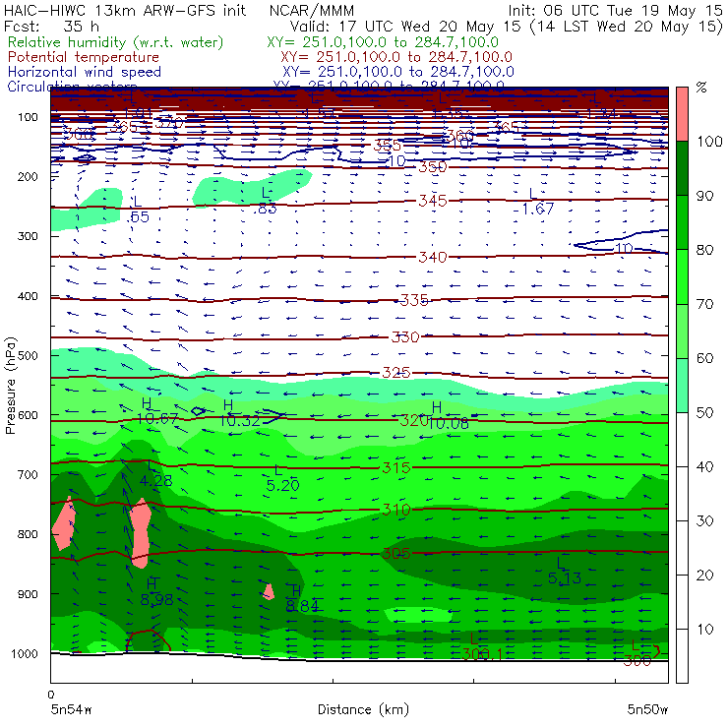Click the colorbar tick label '90'
Image resolution: width=728 pixels, height=728 pixels.
(704, 196)
